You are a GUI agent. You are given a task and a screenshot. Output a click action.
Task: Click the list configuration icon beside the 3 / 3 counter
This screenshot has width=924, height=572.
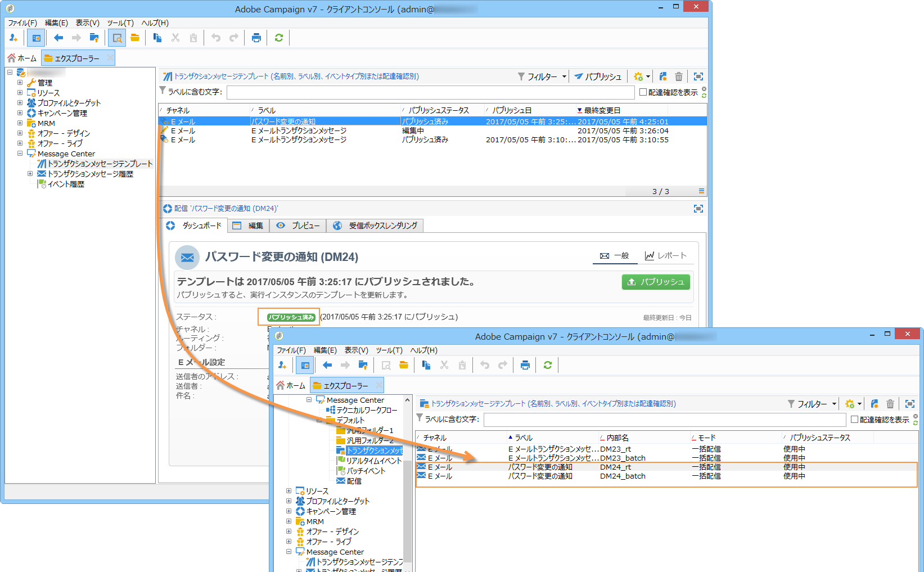pos(701,191)
